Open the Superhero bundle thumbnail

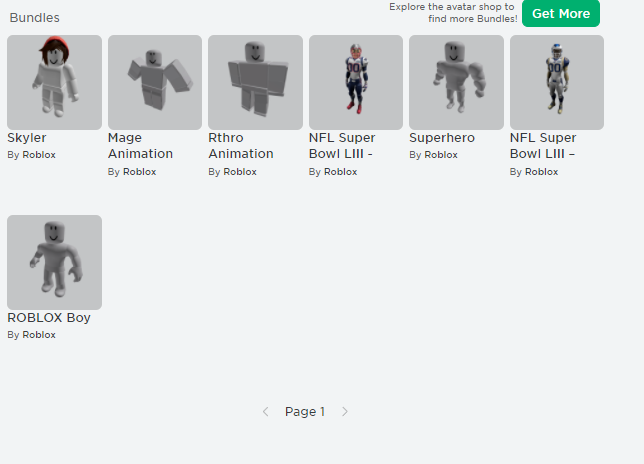point(456,82)
